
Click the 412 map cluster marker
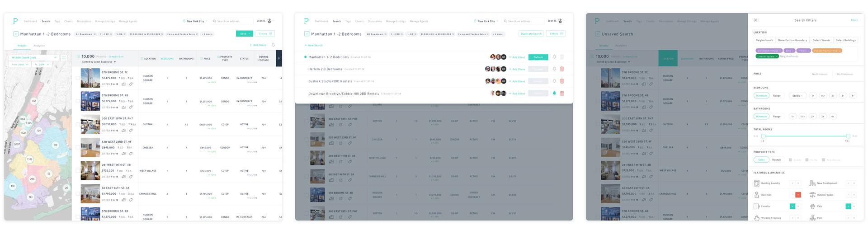coord(34,101)
